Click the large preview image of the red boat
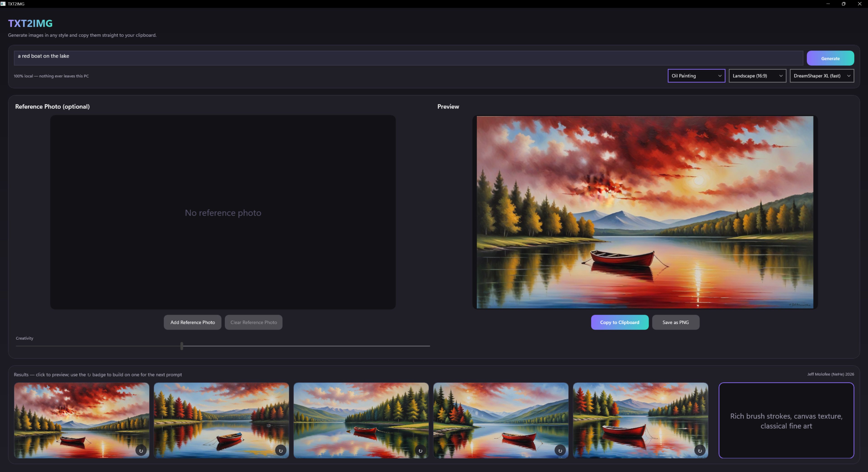The height and width of the screenshot is (472, 868). point(645,212)
